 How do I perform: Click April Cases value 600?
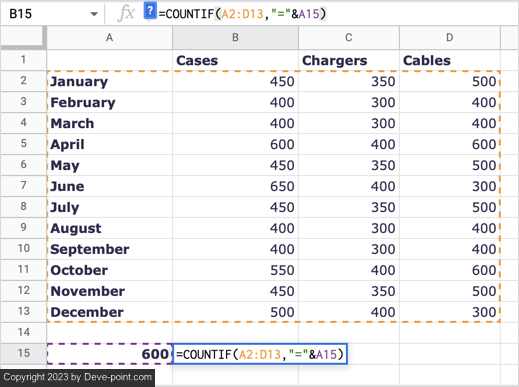pos(235,144)
